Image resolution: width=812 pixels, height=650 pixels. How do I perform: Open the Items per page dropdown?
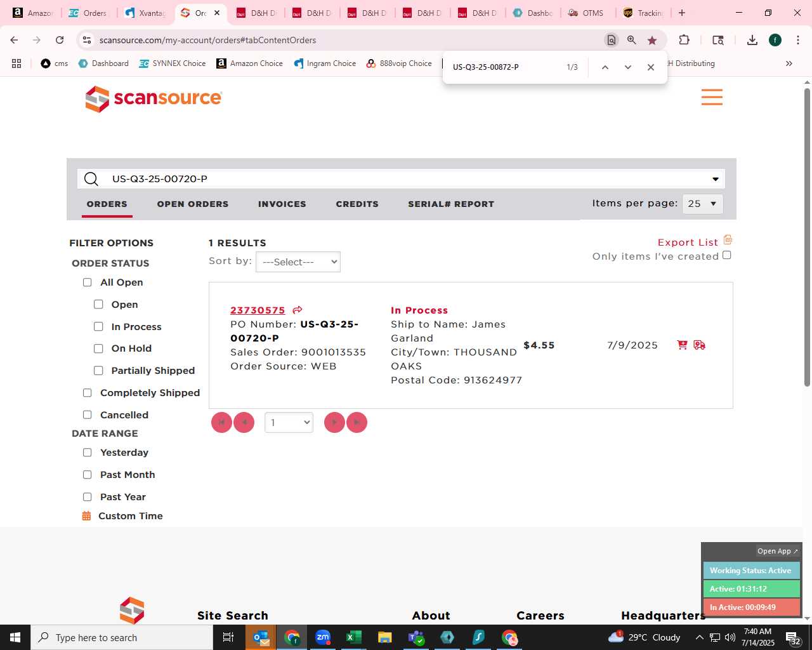[x=702, y=204]
